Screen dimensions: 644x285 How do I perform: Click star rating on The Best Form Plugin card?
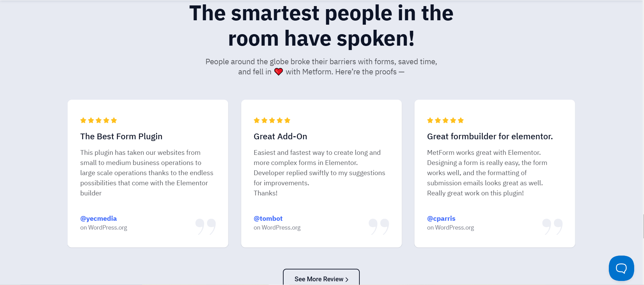pos(98,120)
